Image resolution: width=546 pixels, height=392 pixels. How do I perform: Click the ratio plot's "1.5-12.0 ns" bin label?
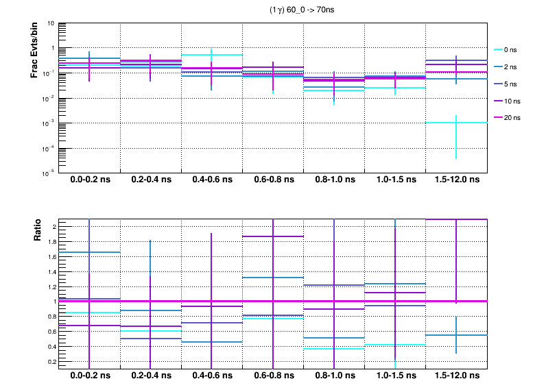pos(456,377)
